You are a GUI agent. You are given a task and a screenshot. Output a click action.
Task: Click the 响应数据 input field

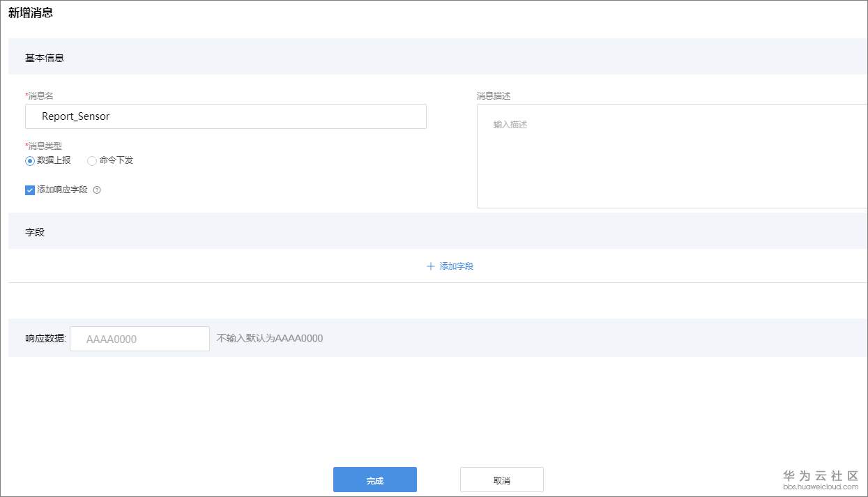pos(139,339)
